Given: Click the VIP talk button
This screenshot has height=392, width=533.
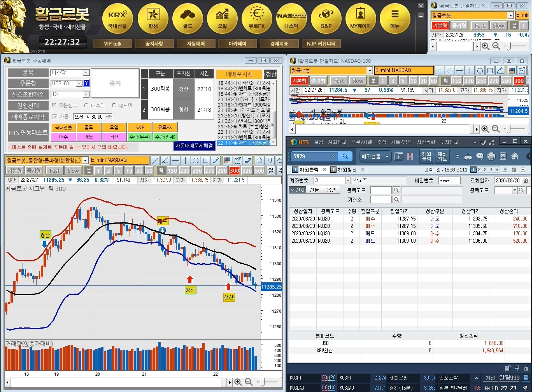Looking at the screenshot, I should (113, 44).
